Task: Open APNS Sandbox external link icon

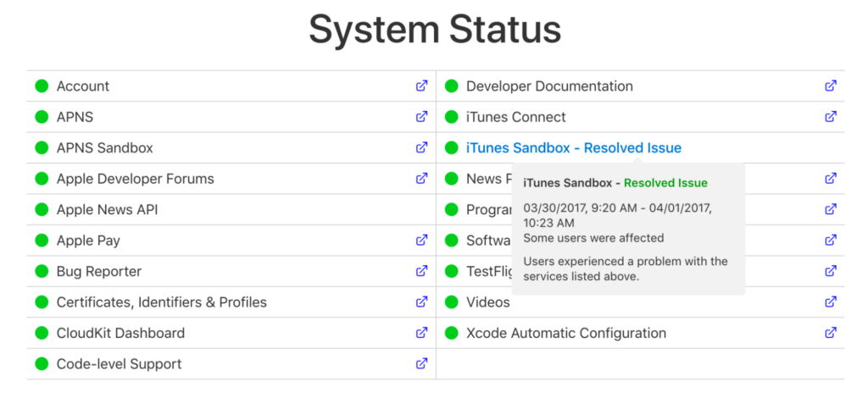Action: point(421,147)
